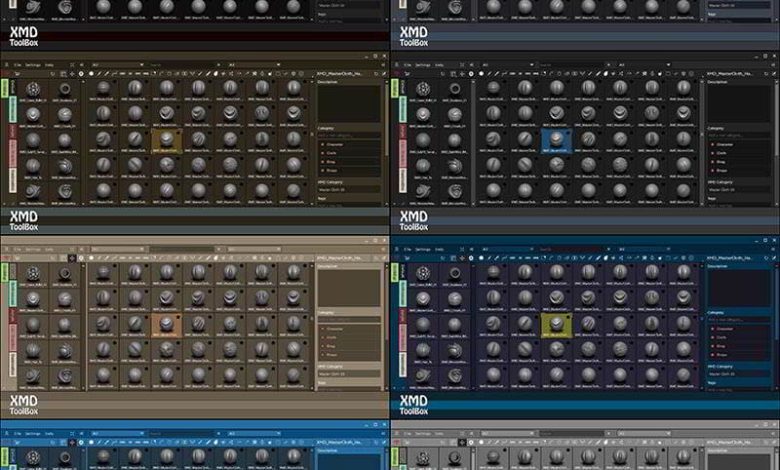Click the crosshair icon in brown window toolbar
The image size is (780, 470).
click(x=72, y=74)
